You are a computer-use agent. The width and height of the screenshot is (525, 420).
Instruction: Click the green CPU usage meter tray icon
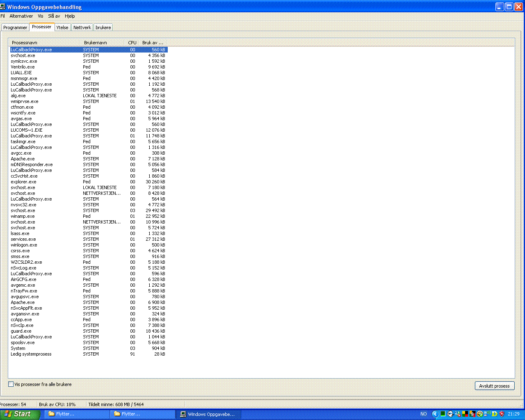pos(443,414)
